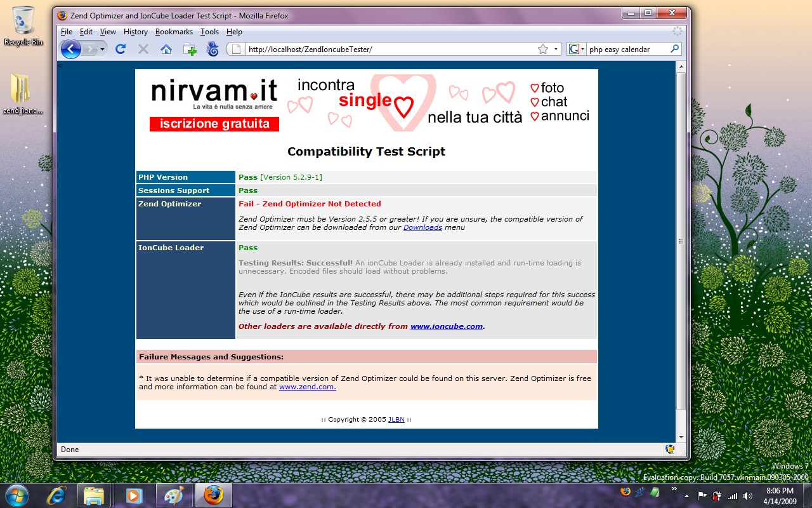Click in the address bar URL field
Screen dimensions: 812x508
387,49
